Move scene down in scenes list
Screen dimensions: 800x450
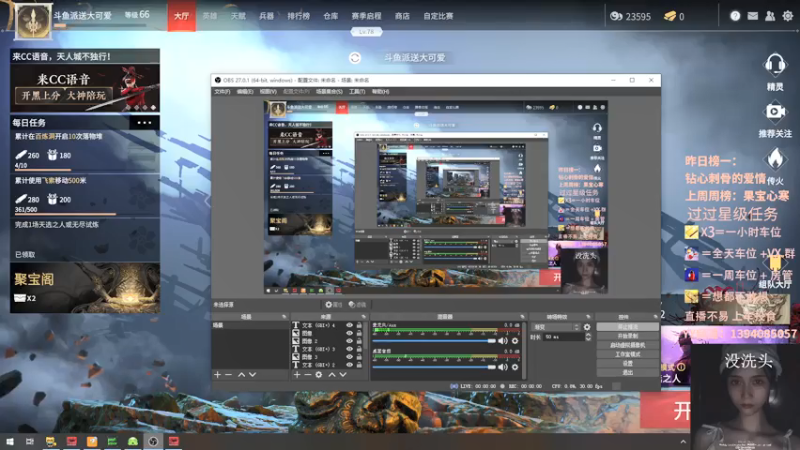253,374
